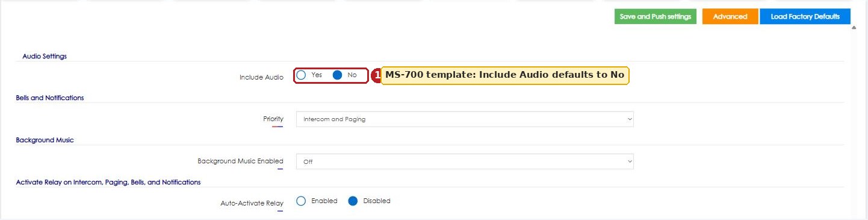
Task: Open Background Music Enabled dropdown
Action: click(465, 162)
